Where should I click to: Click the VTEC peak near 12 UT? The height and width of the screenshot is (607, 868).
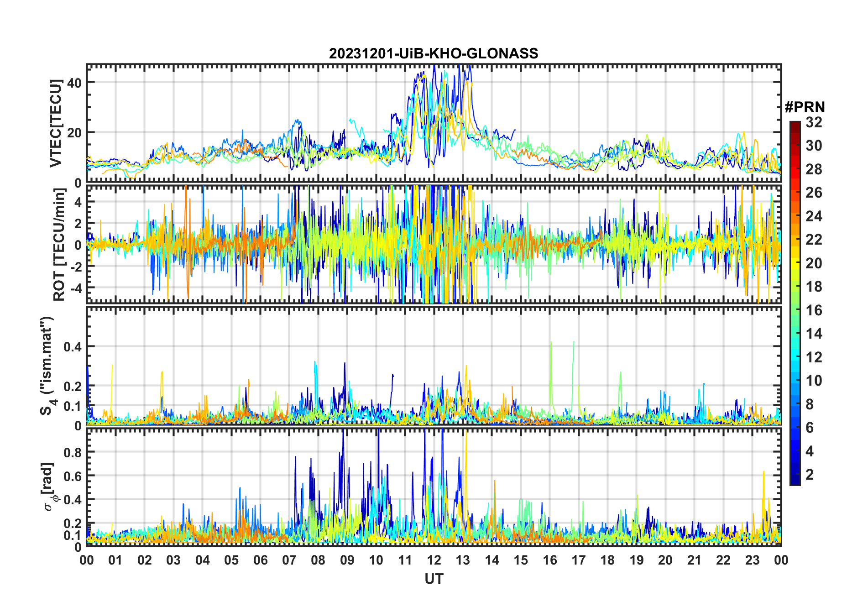click(434, 67)
